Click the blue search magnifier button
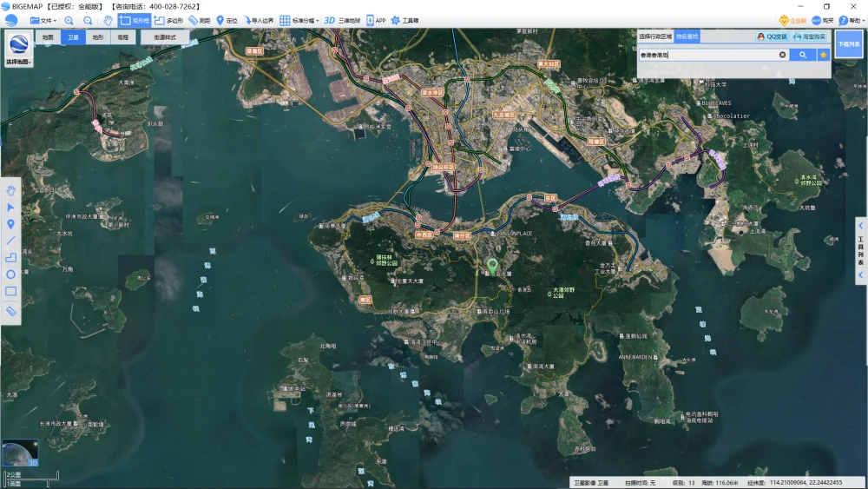The width and height of the screenshot is (868, 489). coord(803,55)
